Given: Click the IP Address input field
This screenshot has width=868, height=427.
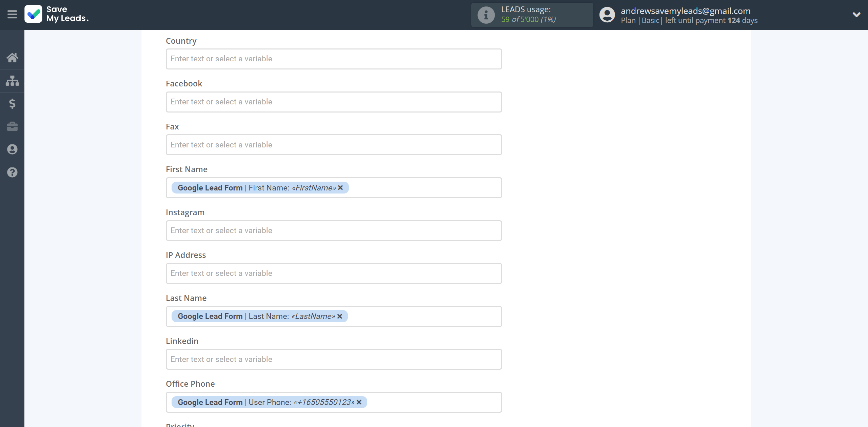Looking at the screenshot, I should (x=334, y=273).
